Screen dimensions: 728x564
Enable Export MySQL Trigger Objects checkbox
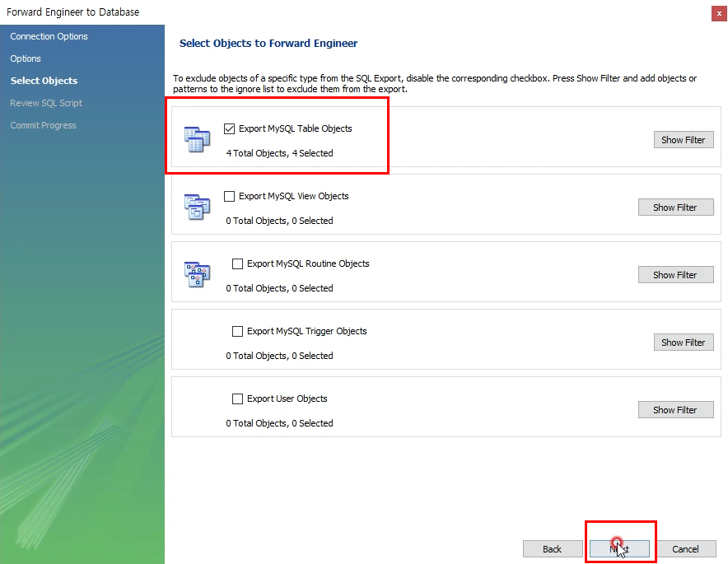click(237, 331)
